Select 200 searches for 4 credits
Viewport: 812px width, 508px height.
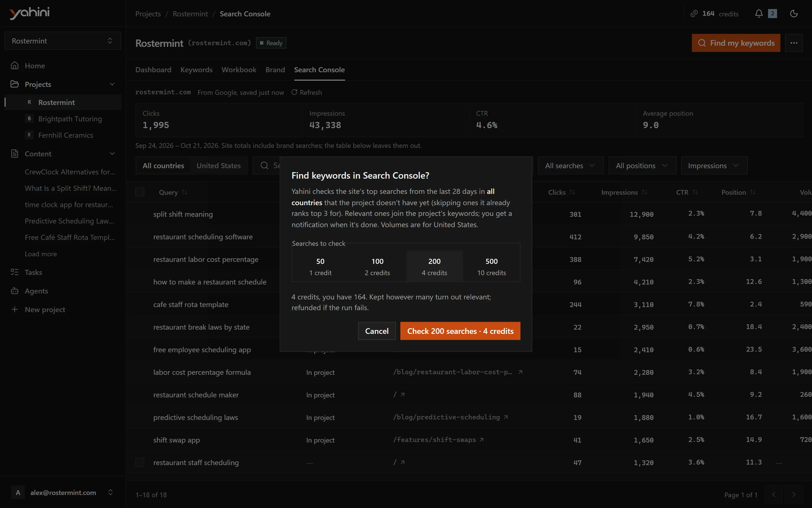tap(434, 267)
